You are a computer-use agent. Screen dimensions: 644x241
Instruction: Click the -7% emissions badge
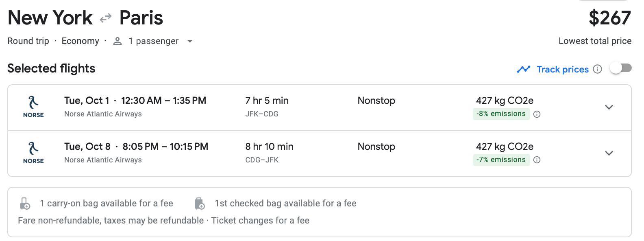(501, 160)
